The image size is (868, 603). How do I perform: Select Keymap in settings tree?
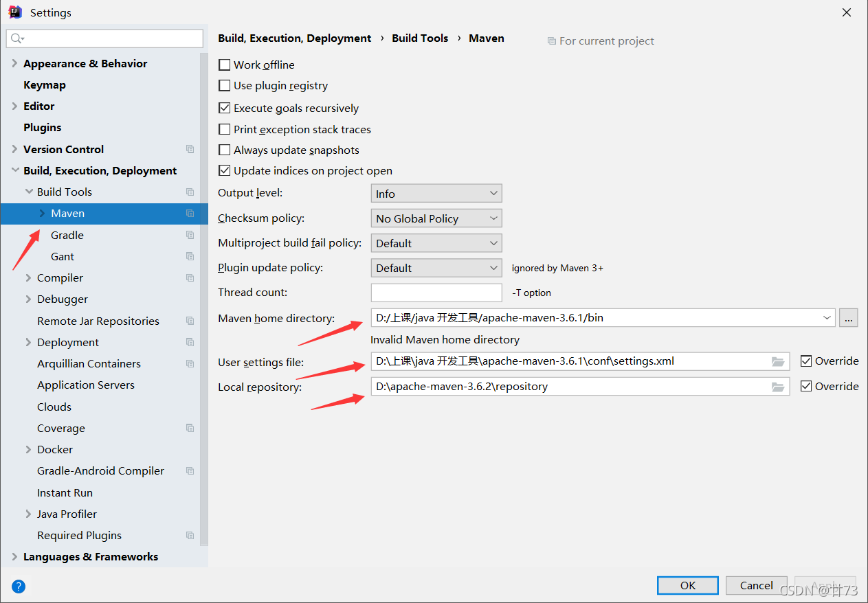pyautogui.click(x=45, y=85)
